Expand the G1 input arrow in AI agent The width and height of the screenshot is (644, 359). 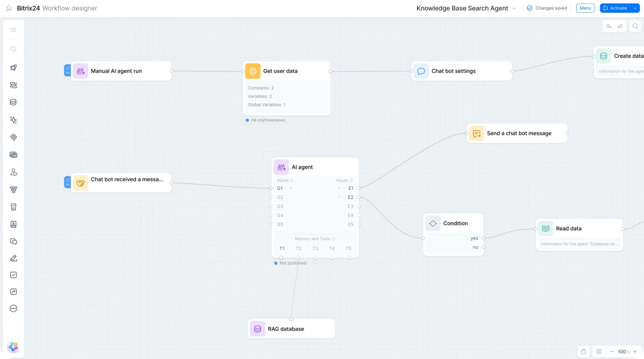pyautogui.click(x=290, y=188)
